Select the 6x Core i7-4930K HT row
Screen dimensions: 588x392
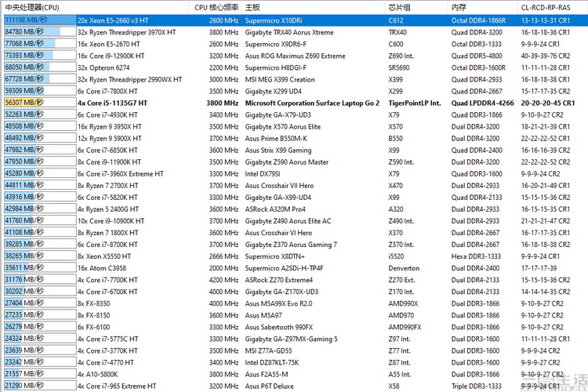296,114
